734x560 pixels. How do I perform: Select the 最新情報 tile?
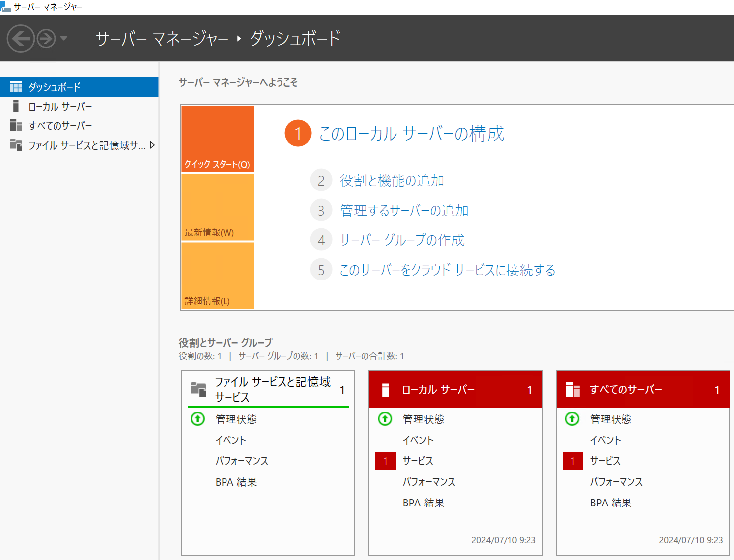pos(218,207)
